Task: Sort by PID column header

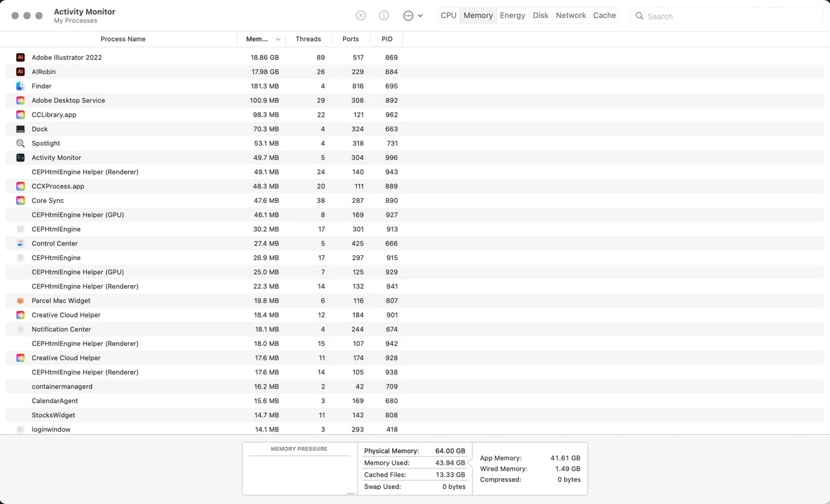Action: coord(387,39)
